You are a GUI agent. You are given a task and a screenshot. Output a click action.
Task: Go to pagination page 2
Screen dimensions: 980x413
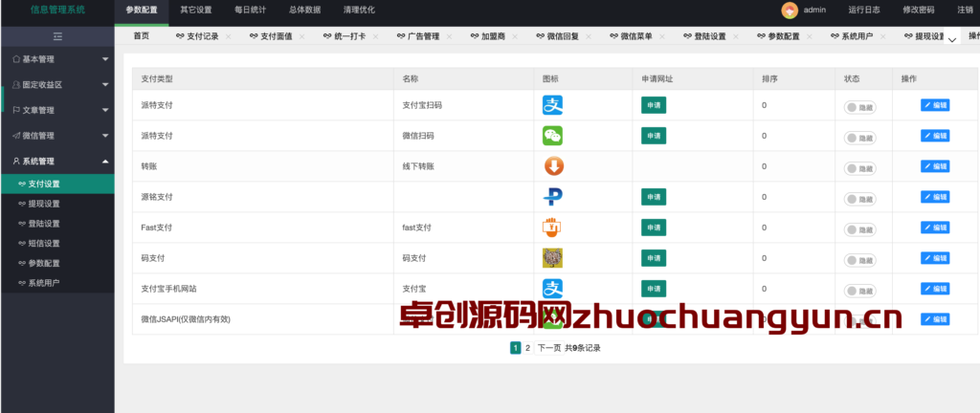[x=527, y=348]
